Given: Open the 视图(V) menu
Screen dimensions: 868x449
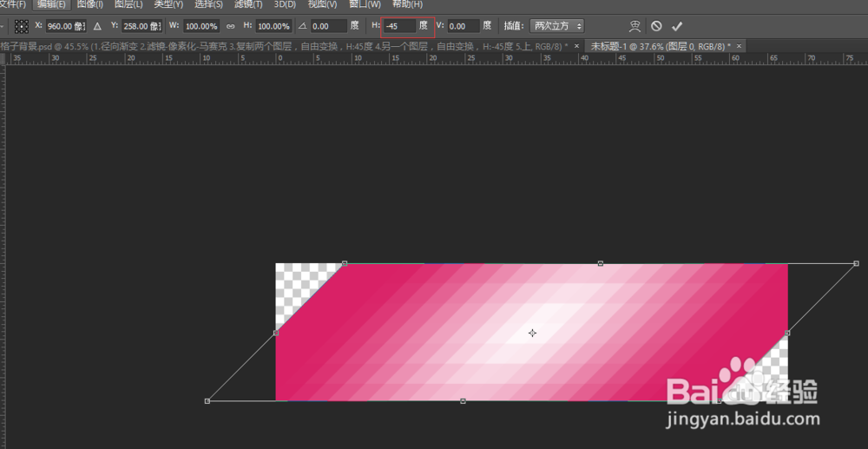Looking at the screenshot, I should [322, 4].
